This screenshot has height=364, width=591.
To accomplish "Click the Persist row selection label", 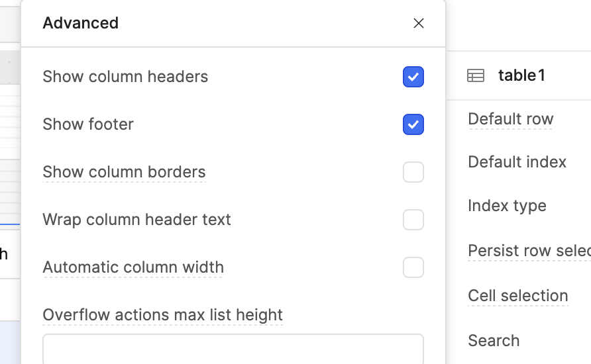I will [529, 251].
